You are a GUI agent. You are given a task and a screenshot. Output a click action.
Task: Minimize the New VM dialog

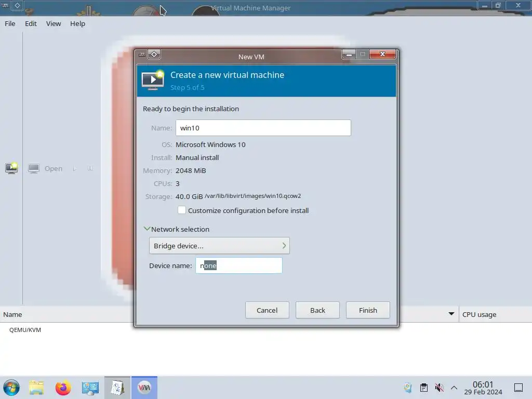click(349, 54)
